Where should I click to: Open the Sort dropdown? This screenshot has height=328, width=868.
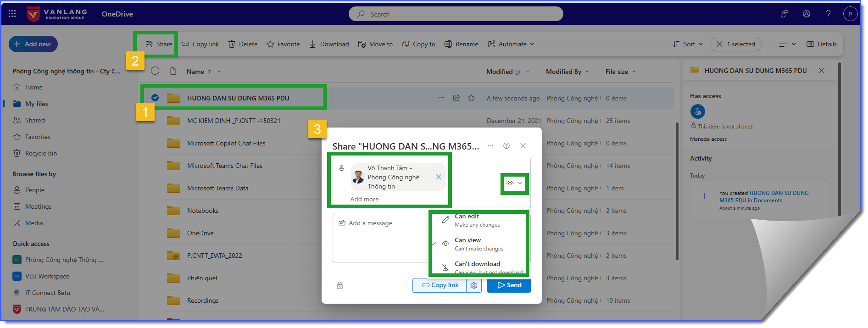pyautogui.click(x=688, y=44)
